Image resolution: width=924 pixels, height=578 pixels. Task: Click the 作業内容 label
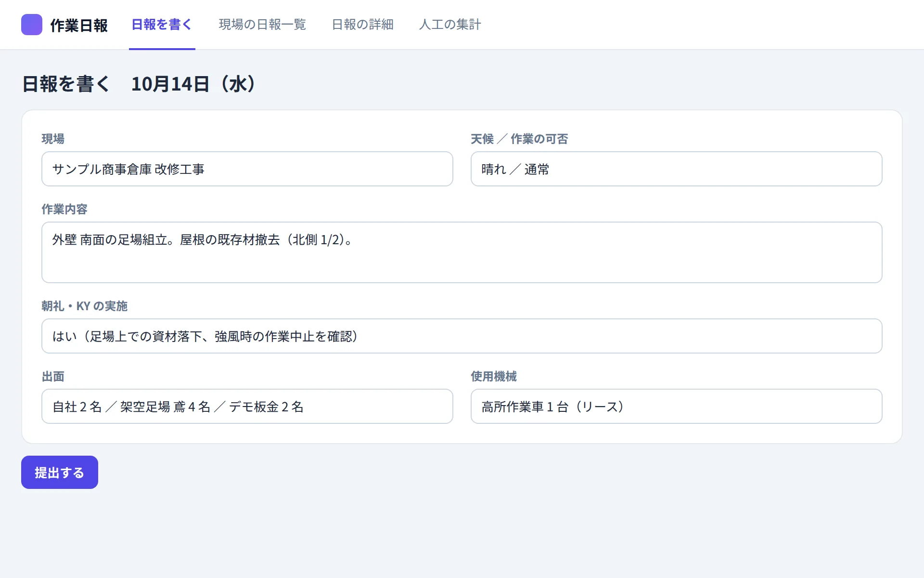(x=64, y=209)
